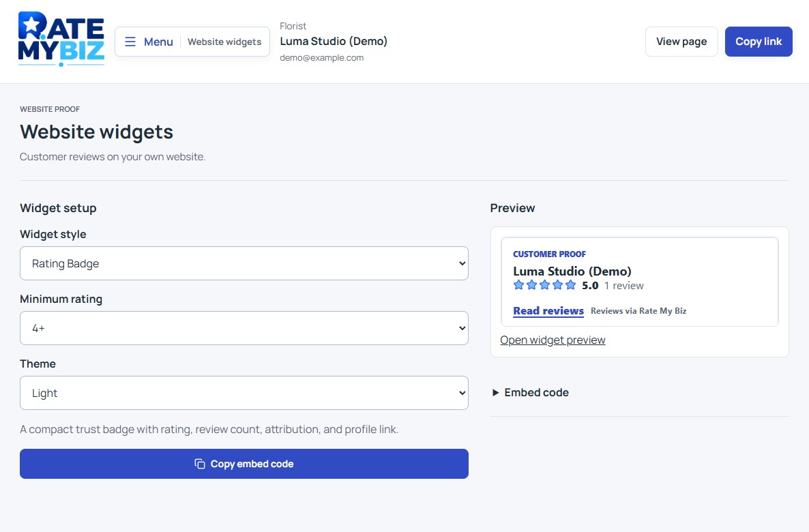Click the Preview heading
The width and height of the screenshot is (809, 532).
pos(512,208)
